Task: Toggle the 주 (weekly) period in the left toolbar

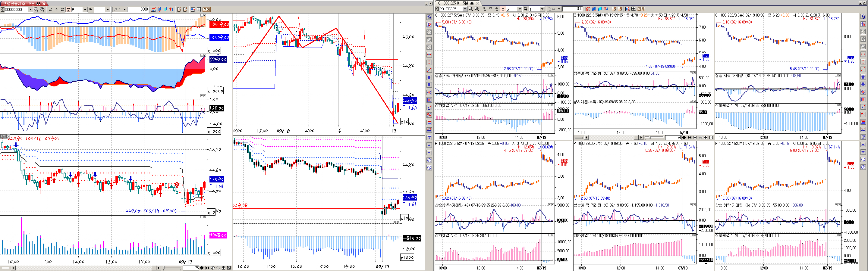Action: coord(56,9)
